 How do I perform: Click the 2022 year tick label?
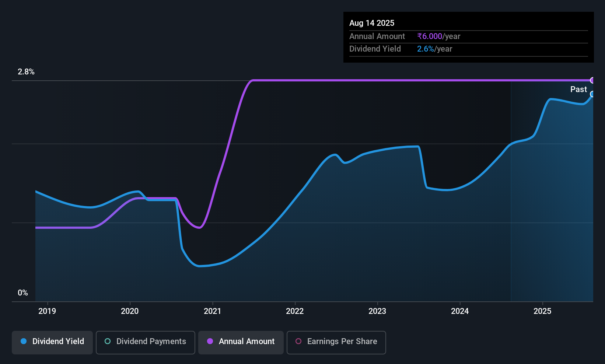pos(295,311)
